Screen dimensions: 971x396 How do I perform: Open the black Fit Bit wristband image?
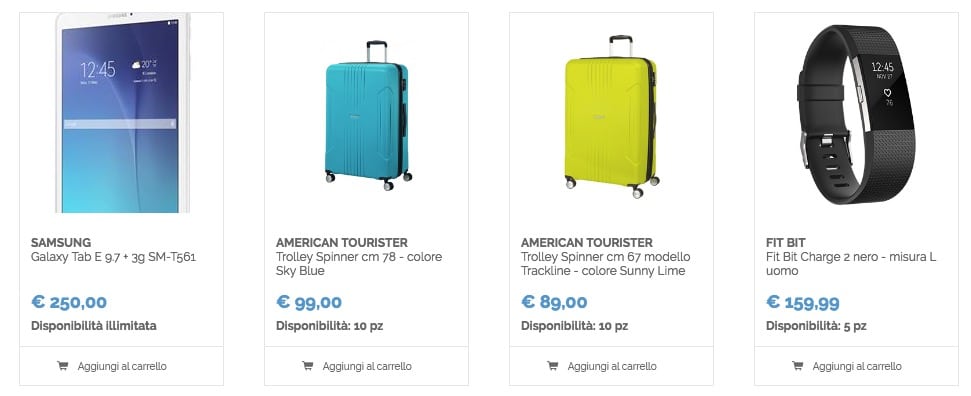click(856, 114)
